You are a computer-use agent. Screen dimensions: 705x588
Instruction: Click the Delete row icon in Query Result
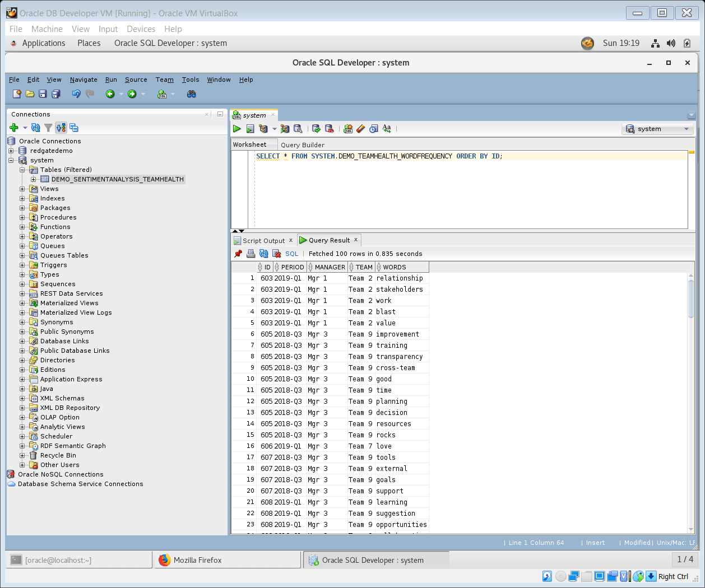[x=276, y=254]
